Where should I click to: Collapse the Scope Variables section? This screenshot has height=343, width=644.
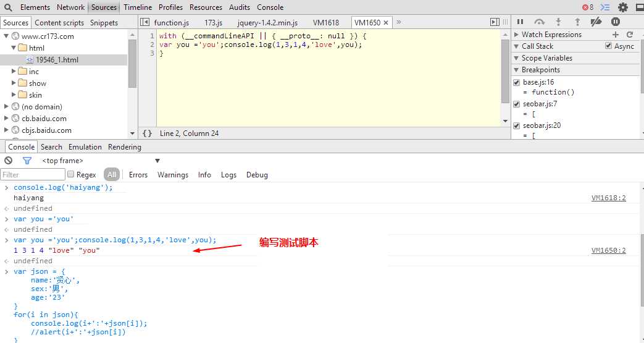[x=517, y=58]
